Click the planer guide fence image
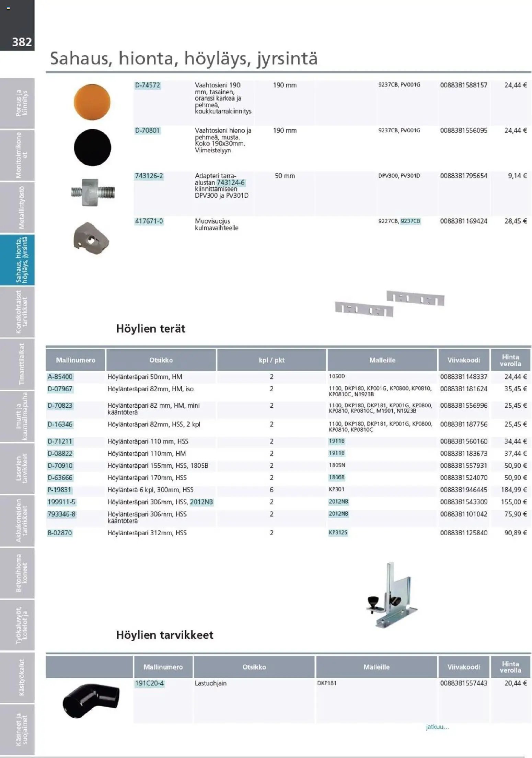532x758 pixels. point(393,595)
